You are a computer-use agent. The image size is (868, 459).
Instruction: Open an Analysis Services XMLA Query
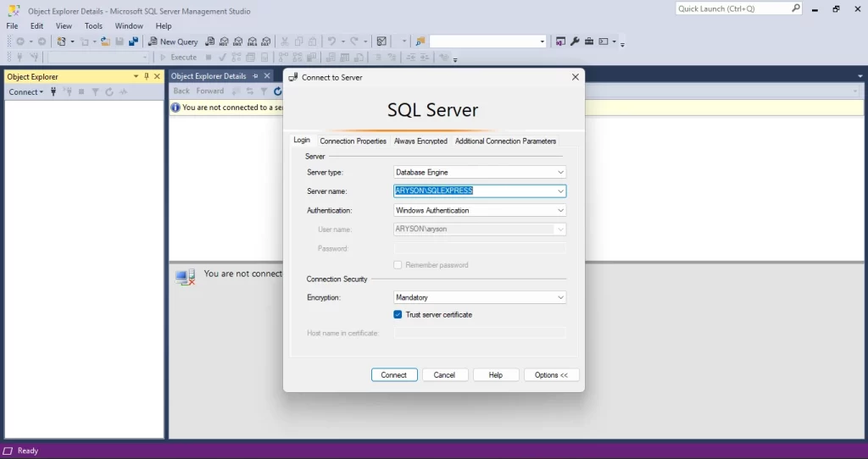(x=252, y=41)
